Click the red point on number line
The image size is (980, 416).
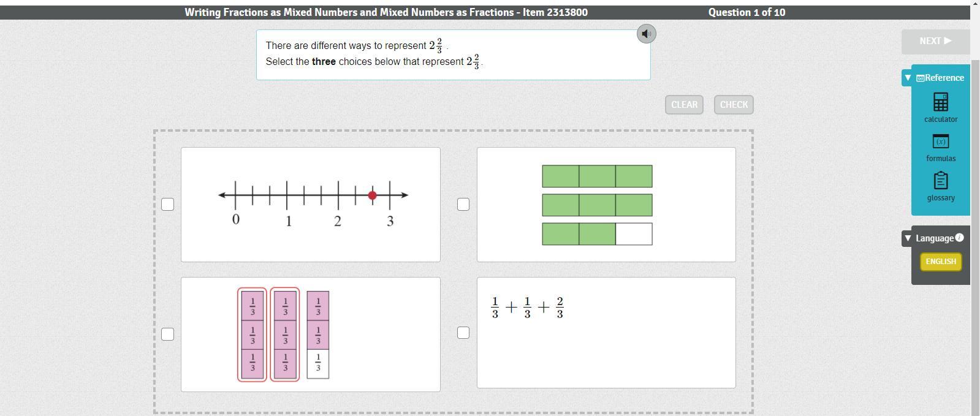pyautogui.click(x=372, y=195)
